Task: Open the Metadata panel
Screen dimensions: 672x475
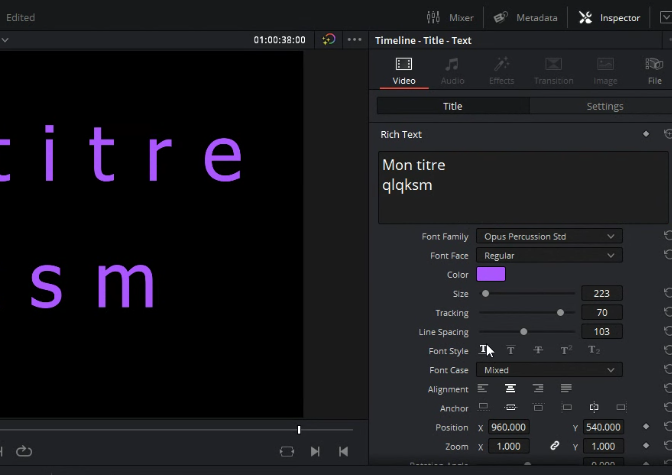Action: [x=527, y=17]
